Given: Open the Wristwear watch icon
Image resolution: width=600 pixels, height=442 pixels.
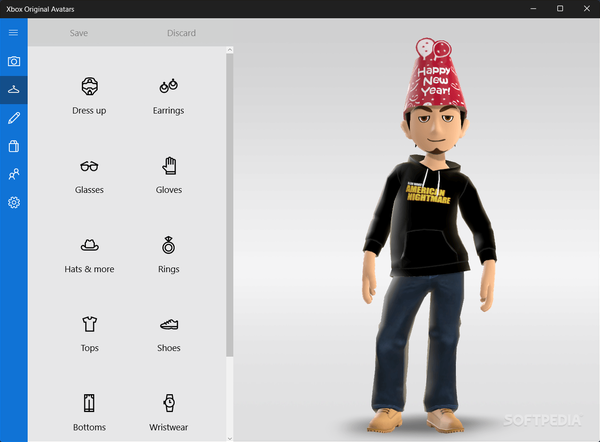Looking at the screenshot, I should [169, 403].
